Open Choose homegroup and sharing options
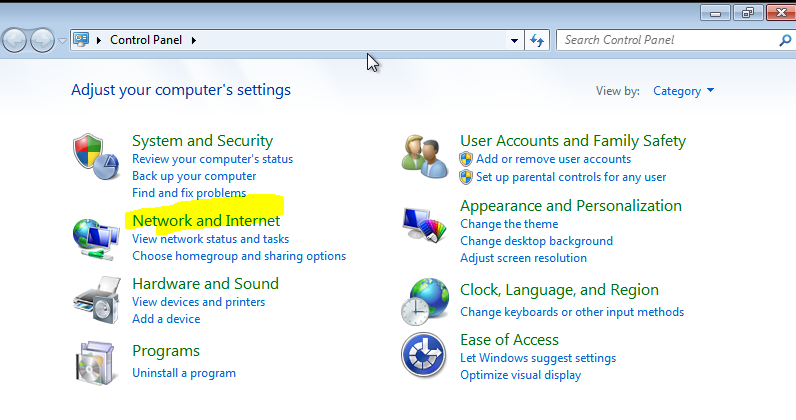This screenshot has height=420, width=796. [239, 256]
